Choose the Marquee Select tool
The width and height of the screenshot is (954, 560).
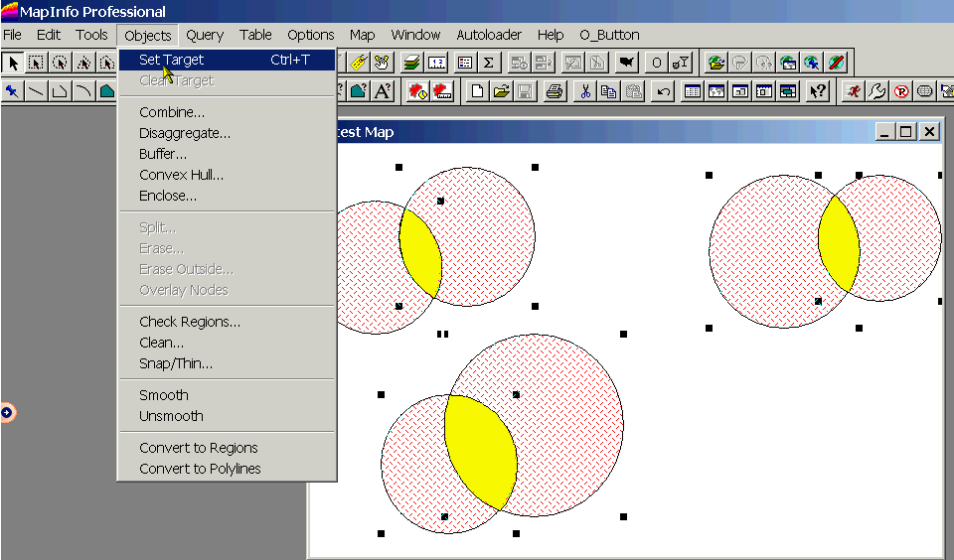(36, 63)
